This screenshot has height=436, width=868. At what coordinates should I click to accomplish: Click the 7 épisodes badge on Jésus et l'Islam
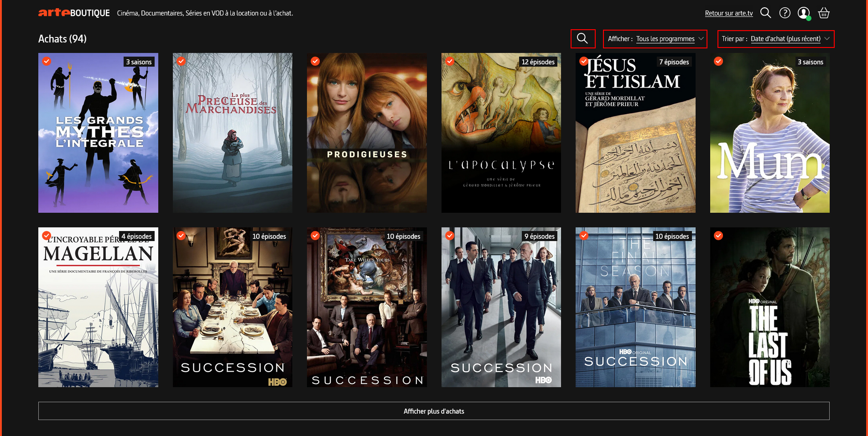tap(674, 62)
